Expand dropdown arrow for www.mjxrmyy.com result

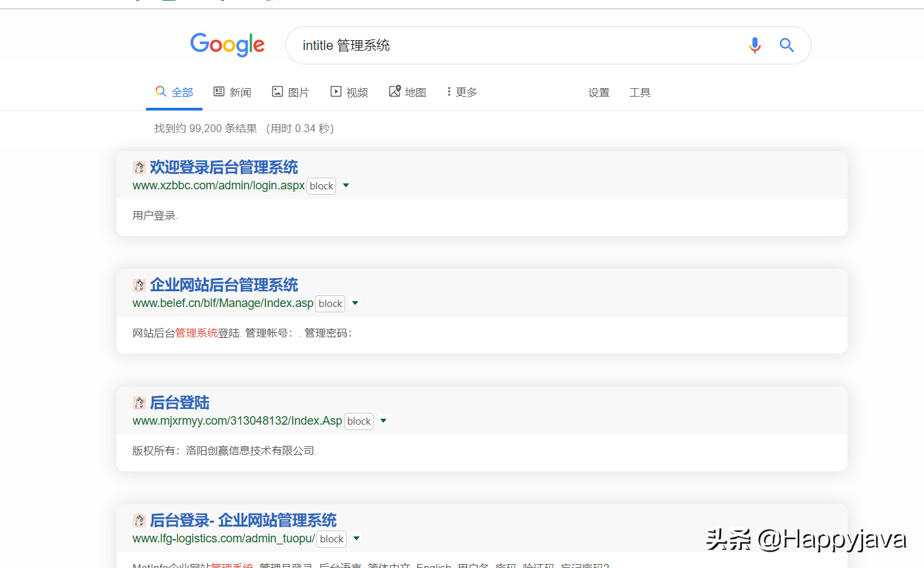coord(383,421)
